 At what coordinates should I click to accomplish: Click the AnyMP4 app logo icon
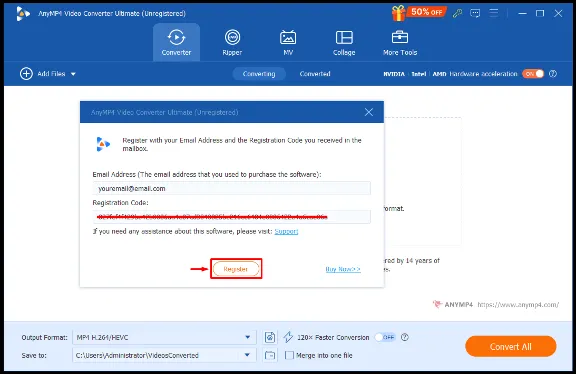(22, 14)
